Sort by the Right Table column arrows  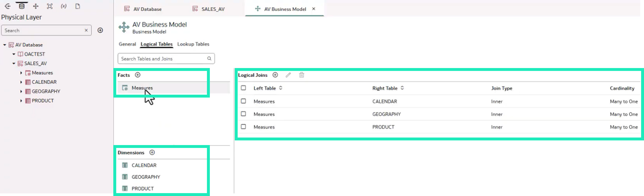(x=402, y=88)
